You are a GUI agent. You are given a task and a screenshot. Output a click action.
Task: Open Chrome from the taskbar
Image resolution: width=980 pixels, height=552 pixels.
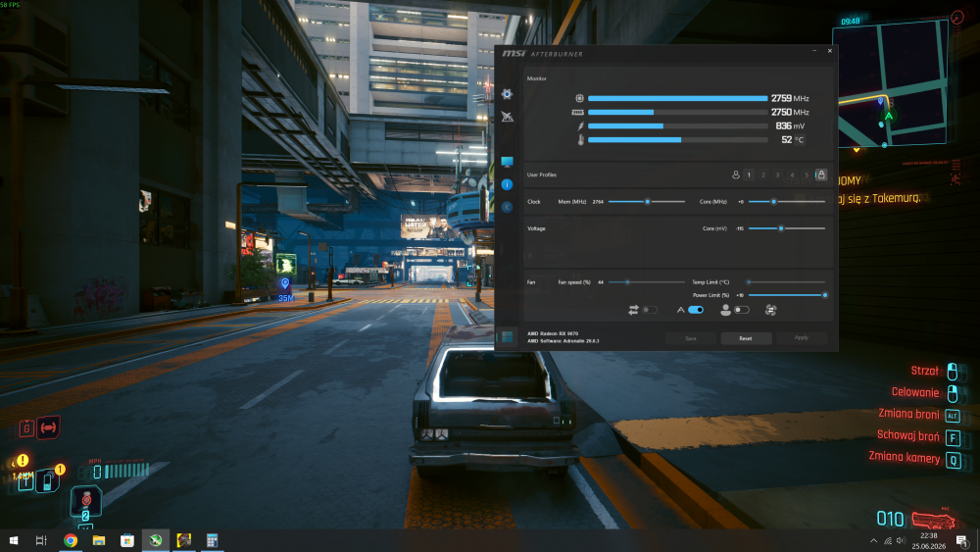tap(71, 541)
